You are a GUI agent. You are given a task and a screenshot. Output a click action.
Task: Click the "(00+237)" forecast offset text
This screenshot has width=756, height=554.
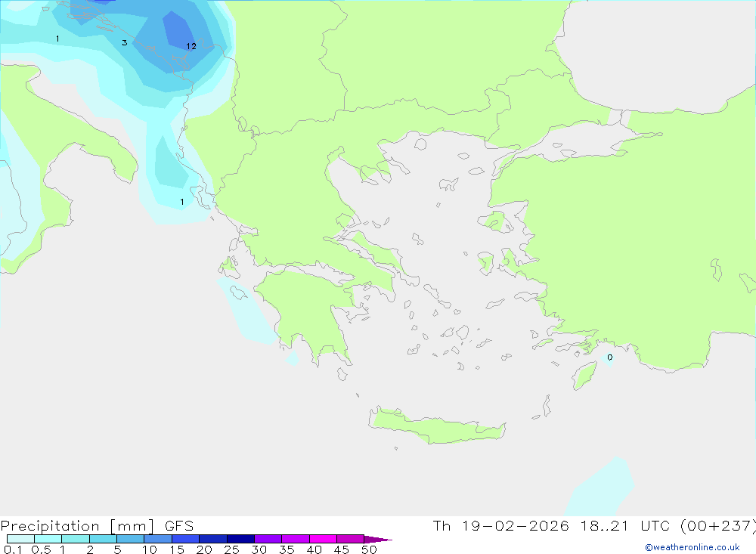pyautogui.click(x=717, y=526)
